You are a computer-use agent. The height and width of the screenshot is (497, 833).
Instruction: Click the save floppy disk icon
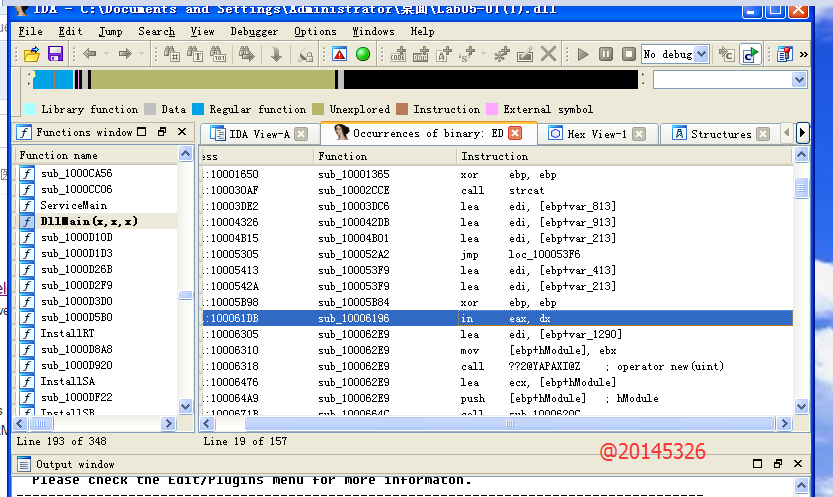[x=55, y=54]
